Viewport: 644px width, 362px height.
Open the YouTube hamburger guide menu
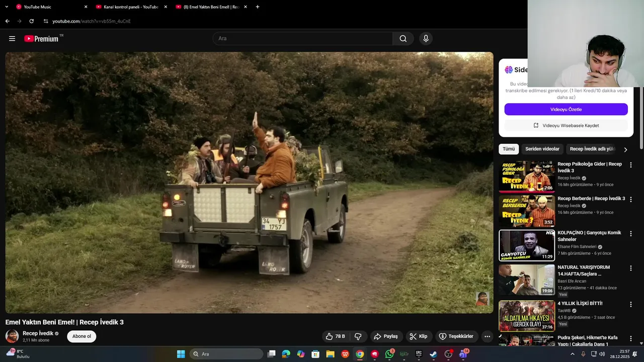[12, 39]
